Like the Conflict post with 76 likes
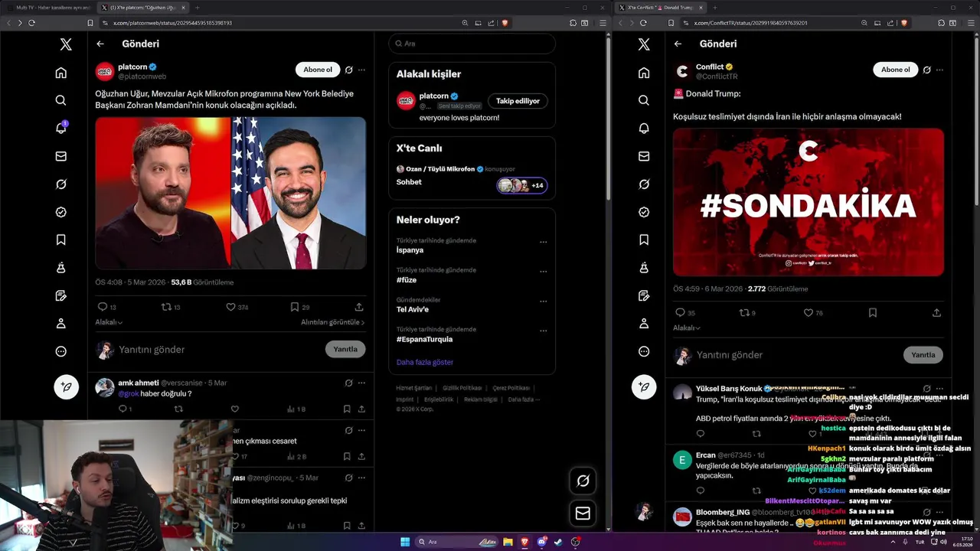 [808, 312]
